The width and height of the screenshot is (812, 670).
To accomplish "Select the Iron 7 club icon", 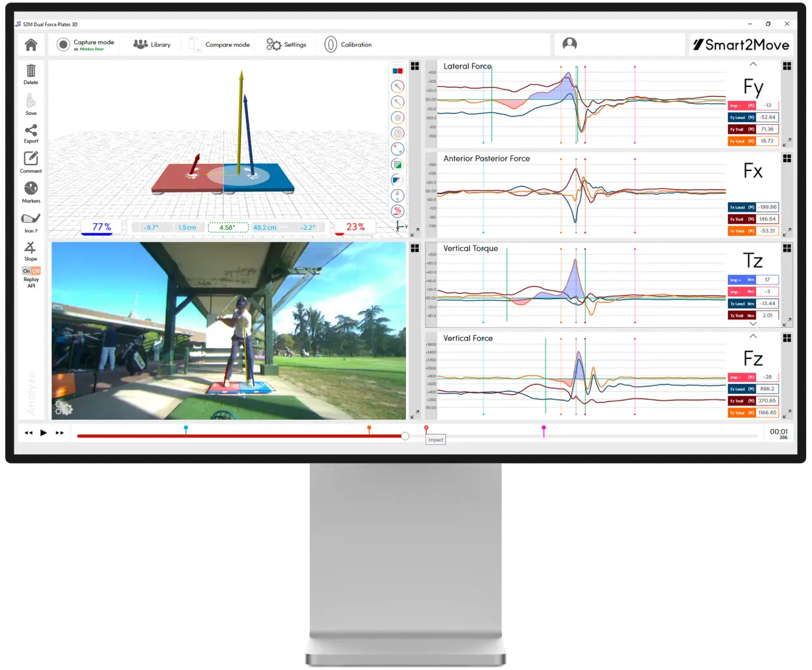I will (31, 219).
